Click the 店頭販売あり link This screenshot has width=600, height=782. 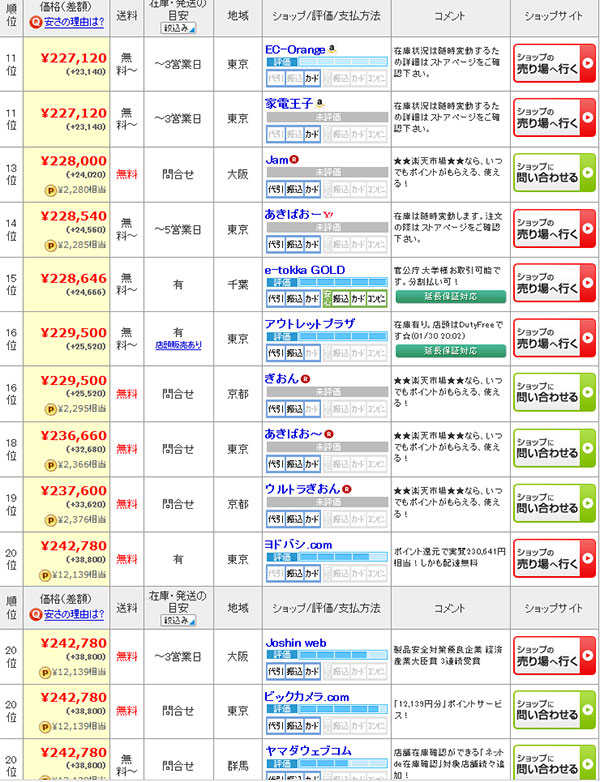[x=179, y=345]
